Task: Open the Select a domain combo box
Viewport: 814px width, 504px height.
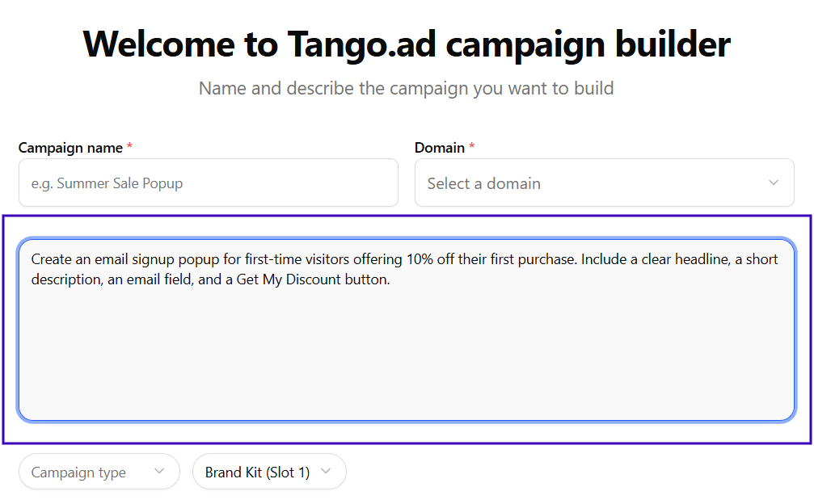Action: click(x=605, y=183)
